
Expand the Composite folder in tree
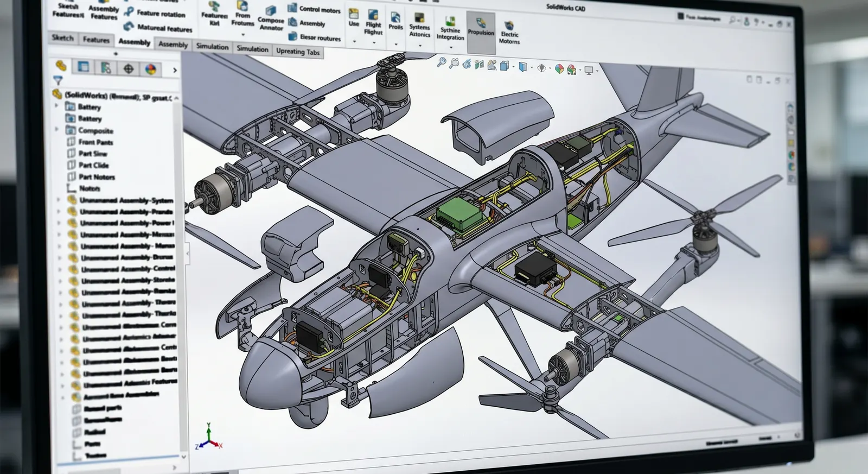pyautogui.click(x=57, y=129)
